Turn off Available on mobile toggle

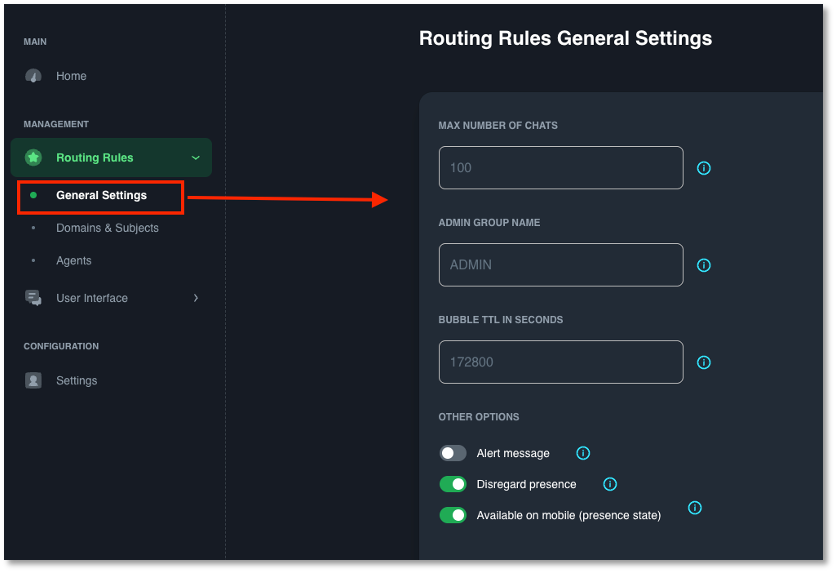click(x=453, y=515)
